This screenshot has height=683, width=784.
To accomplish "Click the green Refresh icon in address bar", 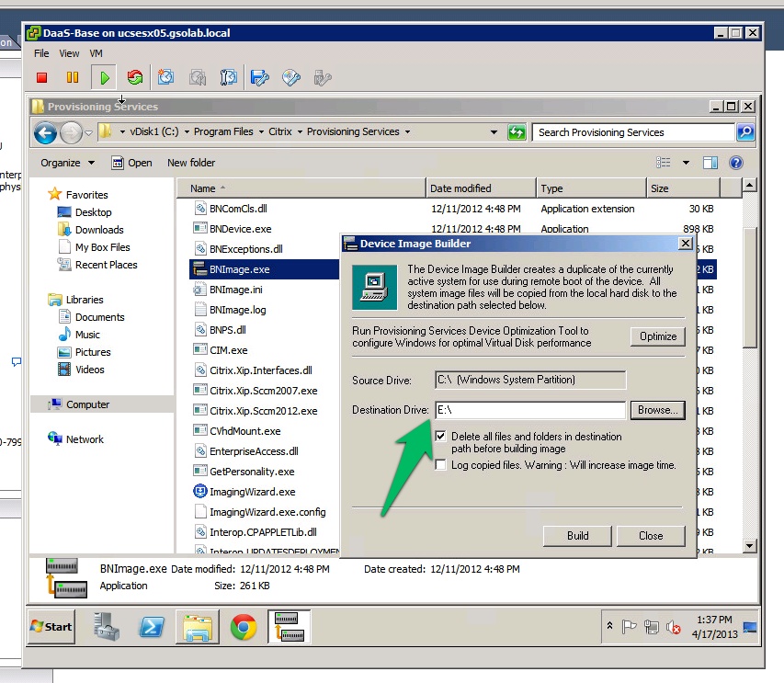I will point(517,132).
